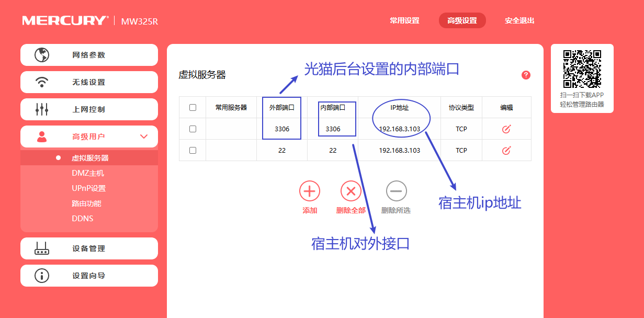This screenshot has height=318, width=644.
Task: Click the 虚拟服务器 page heading
Action: (202, 75)
